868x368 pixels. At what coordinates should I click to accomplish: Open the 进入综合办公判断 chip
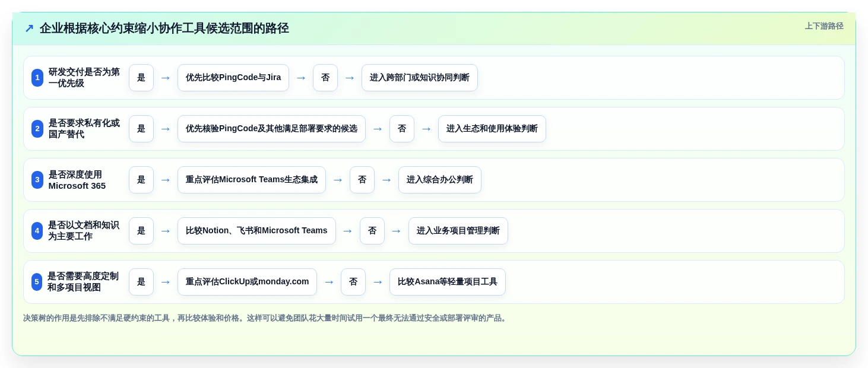[x=440, y=180]
